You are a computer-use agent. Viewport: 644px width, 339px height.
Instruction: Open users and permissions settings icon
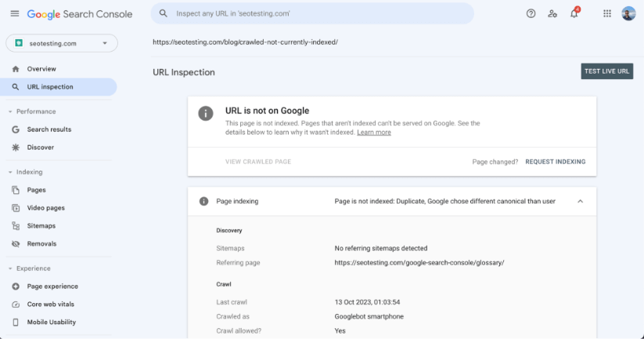point(552,13)
